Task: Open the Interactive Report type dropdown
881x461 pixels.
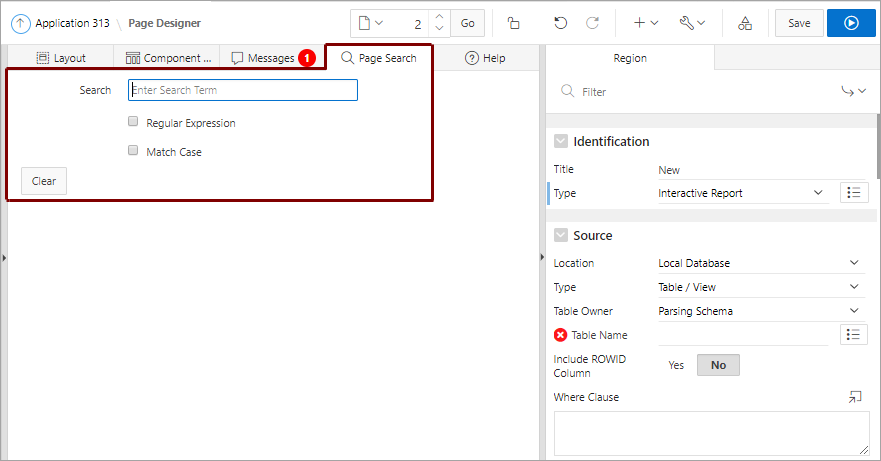Action: 743,193
